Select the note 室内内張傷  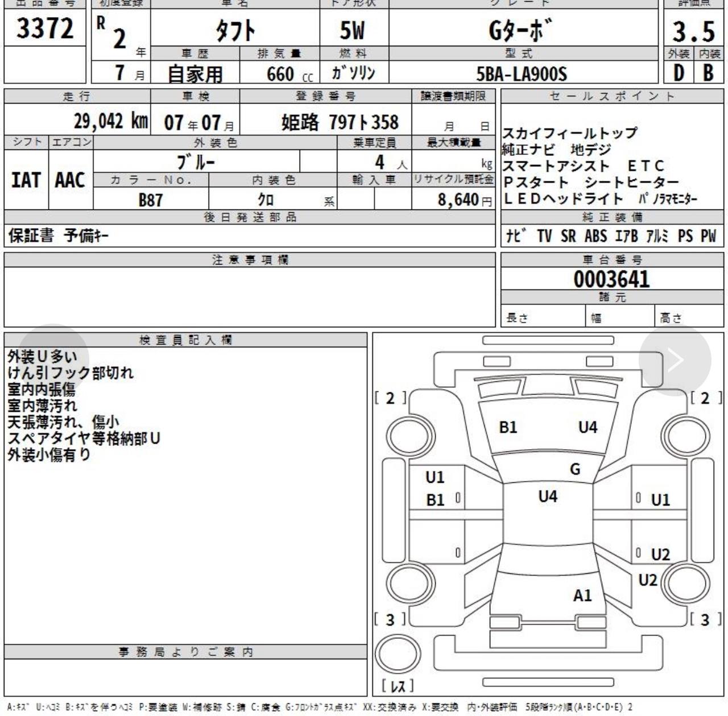[42, 390]
